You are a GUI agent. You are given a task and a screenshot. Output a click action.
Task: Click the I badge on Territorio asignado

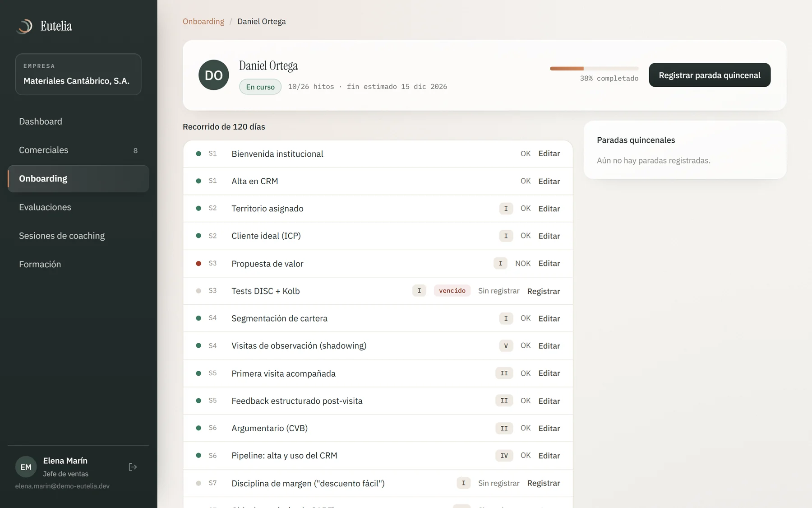pos(506,209)
